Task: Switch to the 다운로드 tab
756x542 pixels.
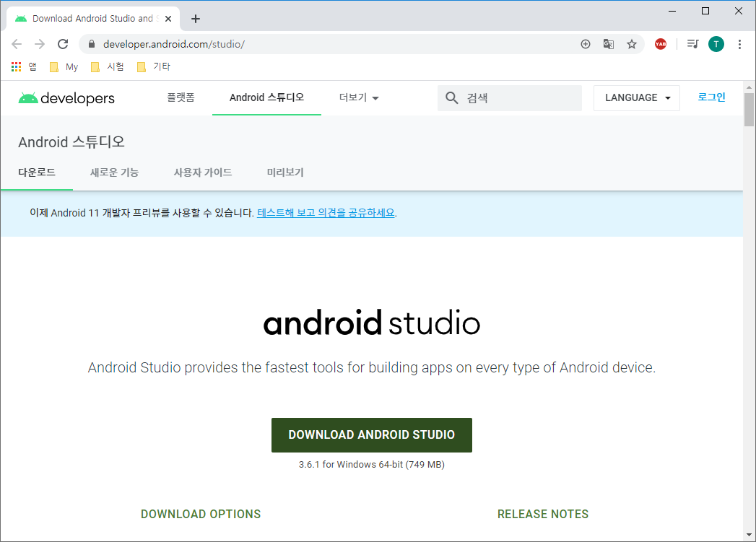Action: click(x=37, y=172)
